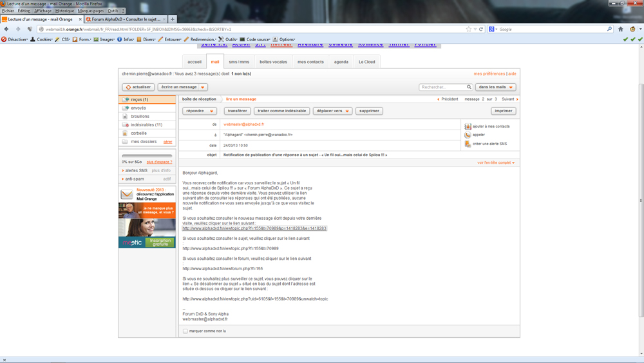Image resolution: width=644 pixels, height=363 pixels.
Task: Open the Options developer toolbar menu
Action: 284,39
